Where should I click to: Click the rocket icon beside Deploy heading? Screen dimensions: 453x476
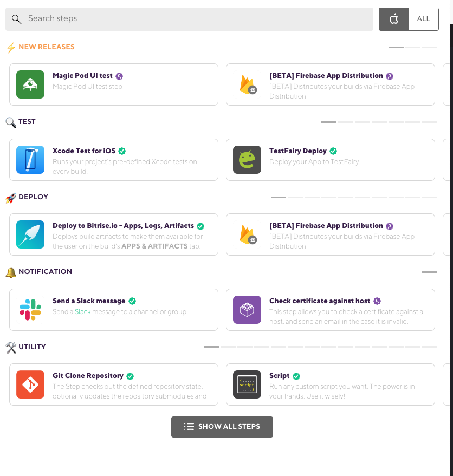pos(11,198)
